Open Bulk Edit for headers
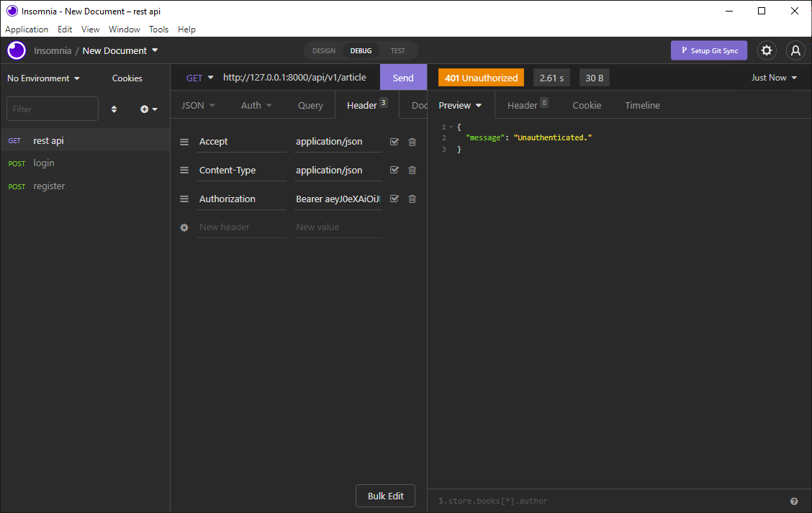 coord(385,496)
